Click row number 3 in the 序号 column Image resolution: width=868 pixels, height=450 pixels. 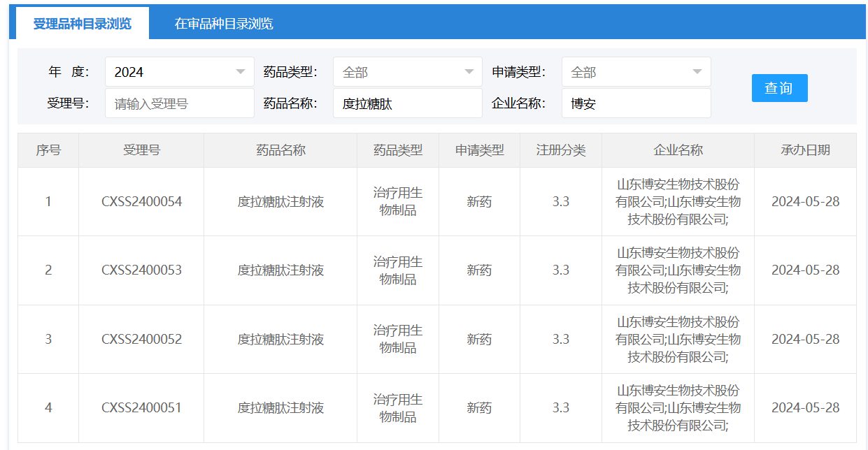pyautogui.click(x=48, y=340)
